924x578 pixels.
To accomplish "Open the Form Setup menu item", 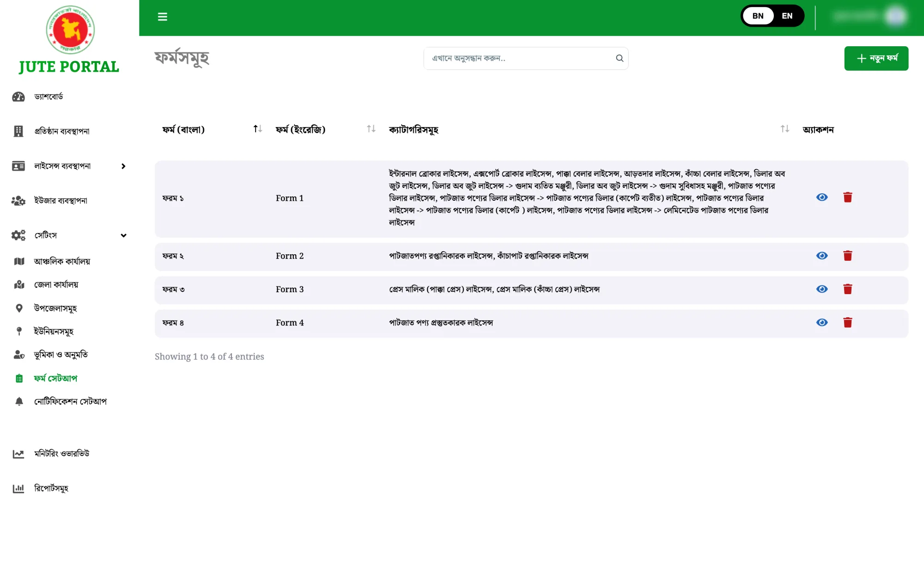I will [x=55, y=378].
